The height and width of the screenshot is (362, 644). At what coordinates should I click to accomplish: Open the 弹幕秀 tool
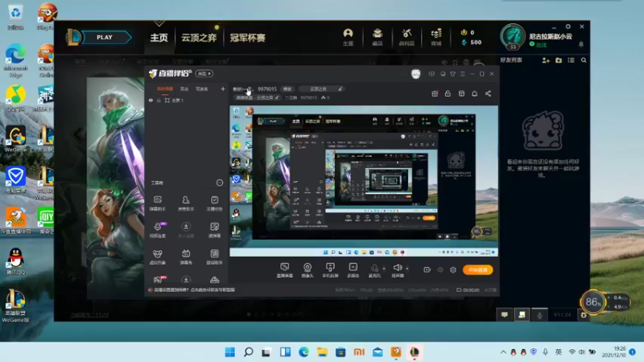[186, 257]
